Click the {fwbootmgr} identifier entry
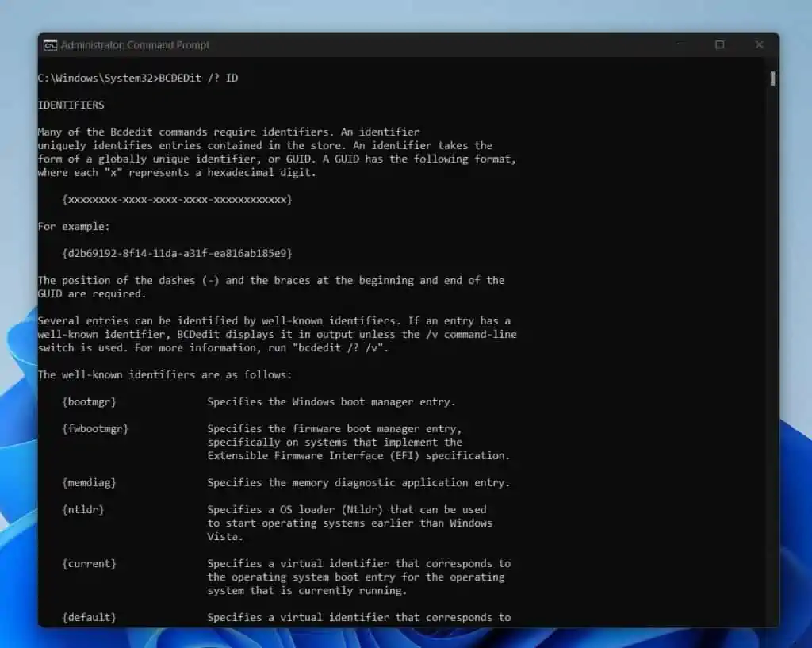Viewport: 812px width, 648px height. [94, 428]
